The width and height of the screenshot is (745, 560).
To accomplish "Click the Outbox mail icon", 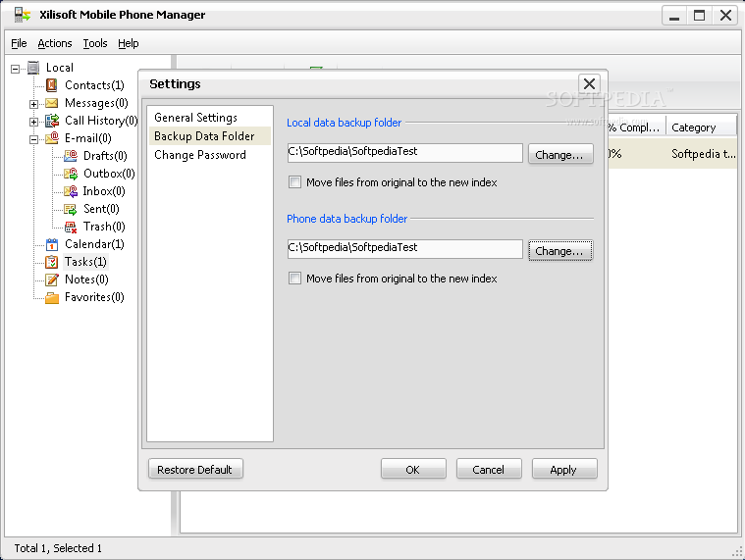I will pos(71,174).
